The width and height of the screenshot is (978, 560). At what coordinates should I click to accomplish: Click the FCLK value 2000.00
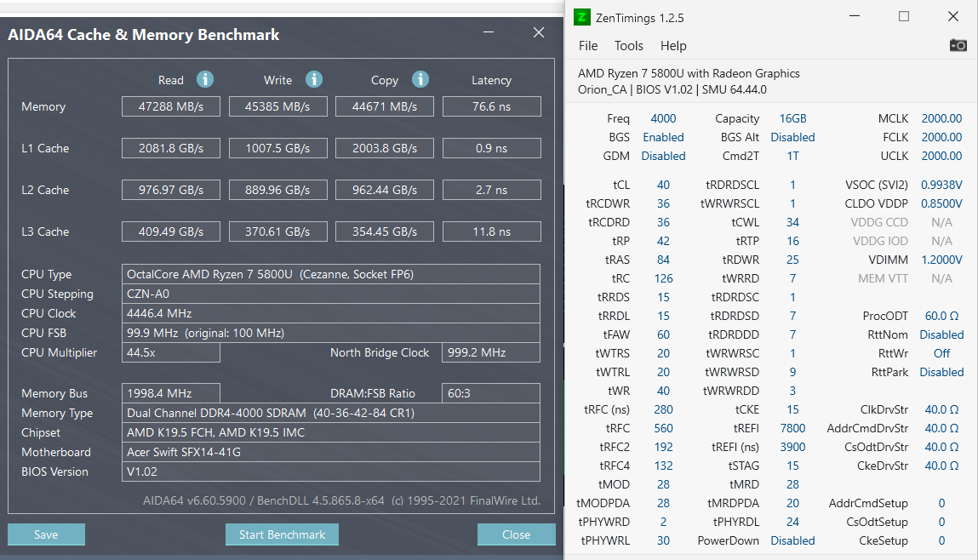941,137
